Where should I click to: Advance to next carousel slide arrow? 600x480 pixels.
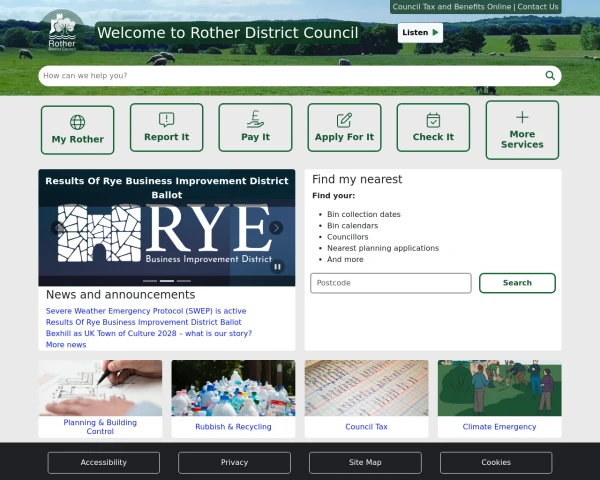point(276,228)
